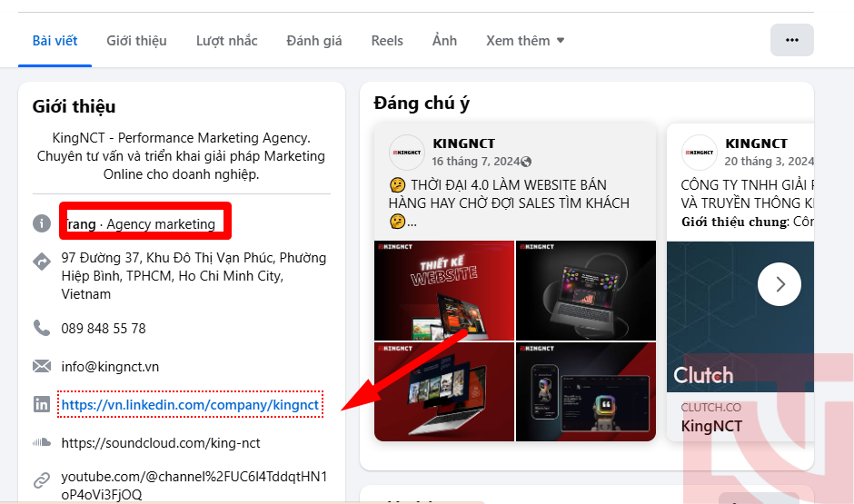Click the envelope email icon
Viewport: 854px width, 504px height.
[42, 366]
